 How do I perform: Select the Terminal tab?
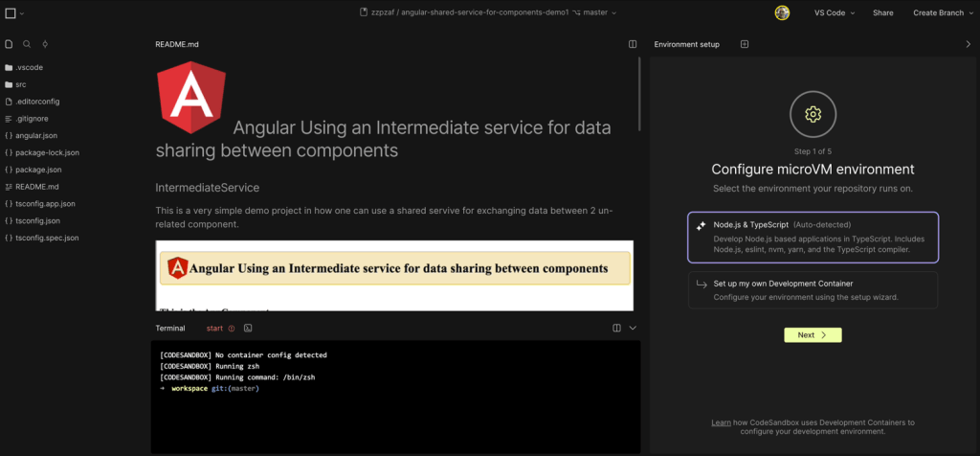point(170,328)
